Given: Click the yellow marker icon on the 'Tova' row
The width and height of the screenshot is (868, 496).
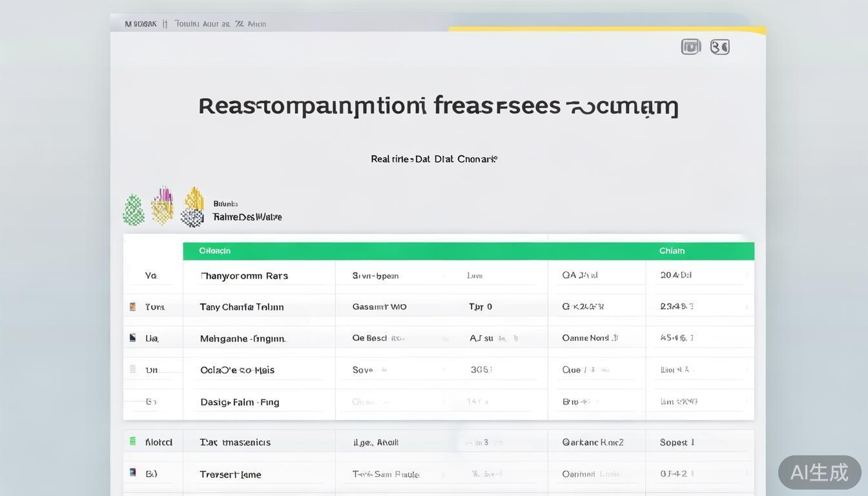Looking at the screenshot, I should coord(134,305).
